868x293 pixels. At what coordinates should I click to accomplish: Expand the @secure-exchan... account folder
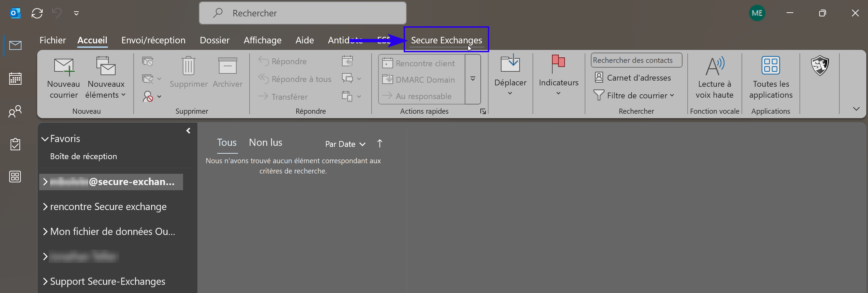45,182
